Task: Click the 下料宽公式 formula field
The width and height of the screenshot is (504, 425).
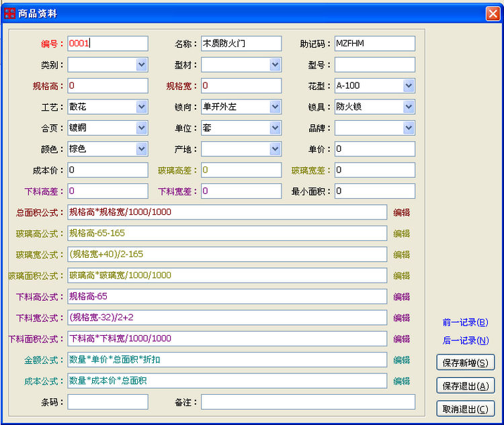Action: click(227, 318)
